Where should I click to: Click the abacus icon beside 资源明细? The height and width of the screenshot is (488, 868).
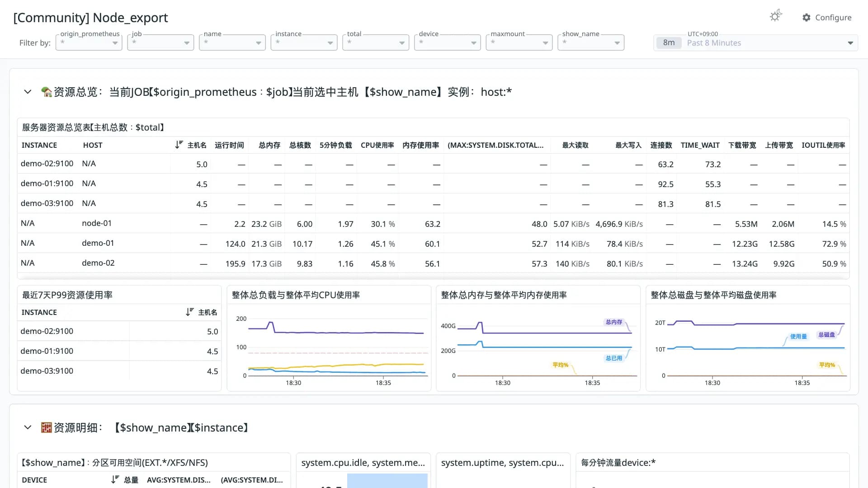(47, 427)
